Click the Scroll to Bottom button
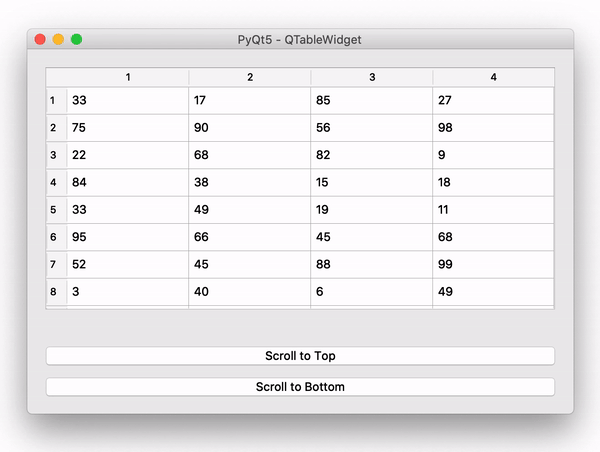Screen dimensions: 600x452 pos(300,387)
